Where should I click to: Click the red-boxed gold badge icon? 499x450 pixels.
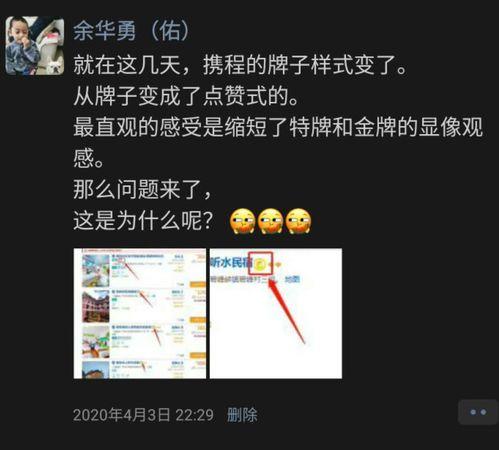coord(260,263)
